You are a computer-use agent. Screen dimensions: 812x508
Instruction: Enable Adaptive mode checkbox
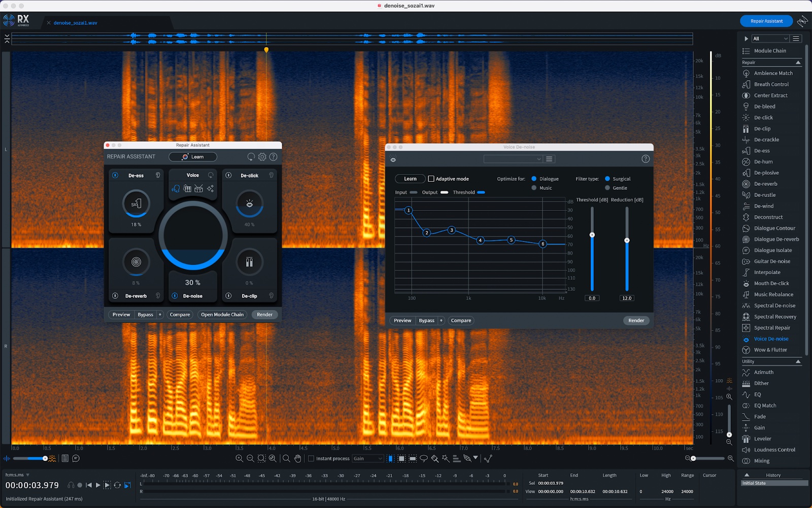click(x=431, y=179)
